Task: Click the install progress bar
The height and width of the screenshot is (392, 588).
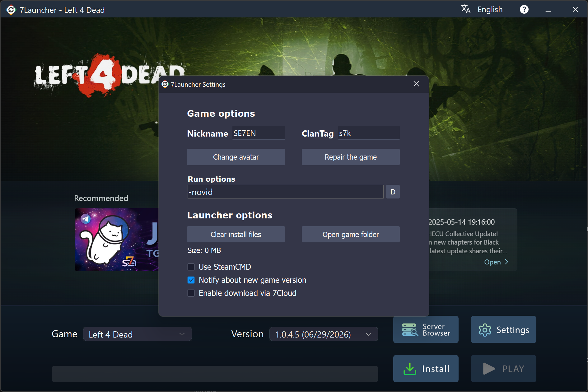Action: (x=215, y=374)
